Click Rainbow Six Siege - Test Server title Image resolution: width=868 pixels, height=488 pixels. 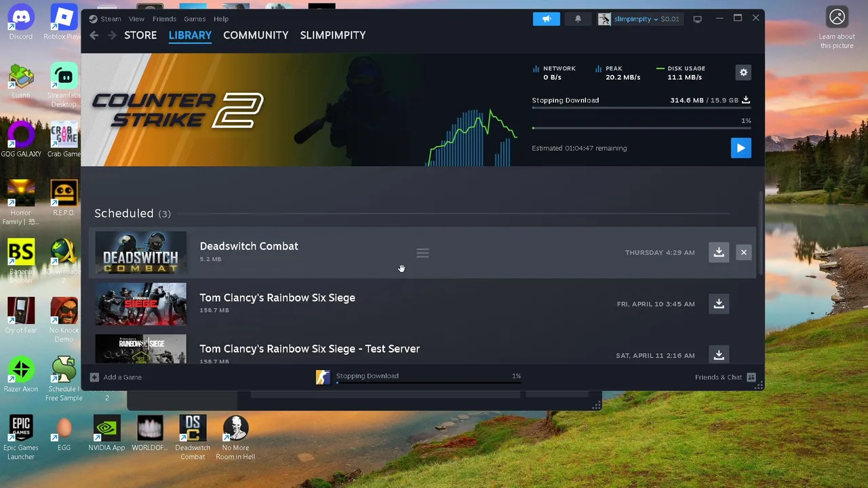[x=310, y=348]
